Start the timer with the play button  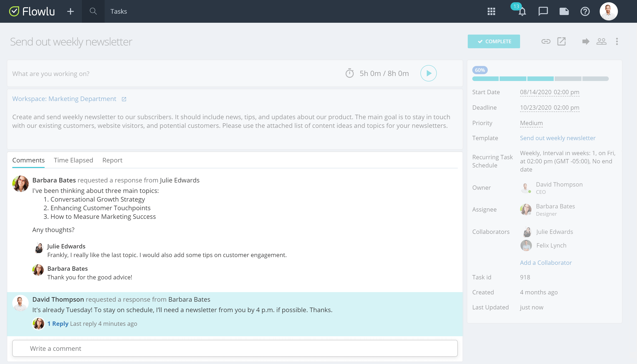pyautogui.click(x=428, y=73)
